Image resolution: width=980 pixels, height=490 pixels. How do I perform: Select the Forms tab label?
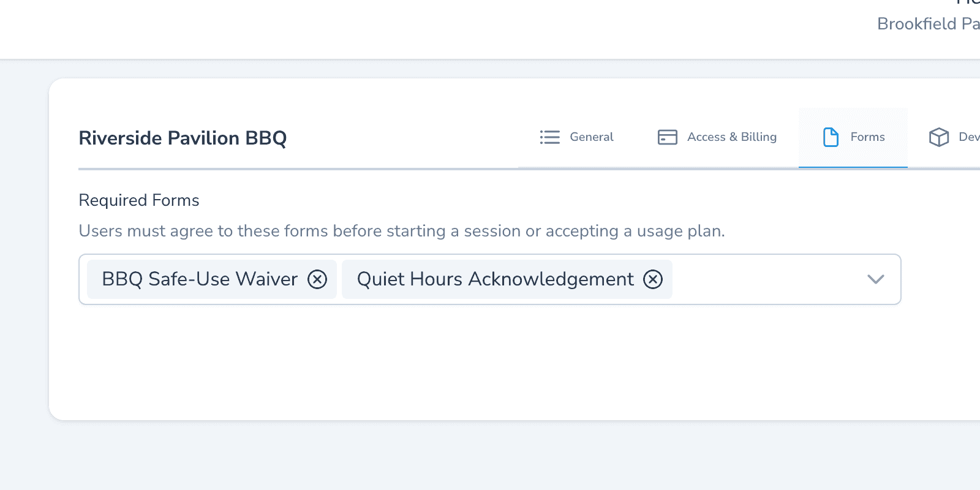(867, 137)
